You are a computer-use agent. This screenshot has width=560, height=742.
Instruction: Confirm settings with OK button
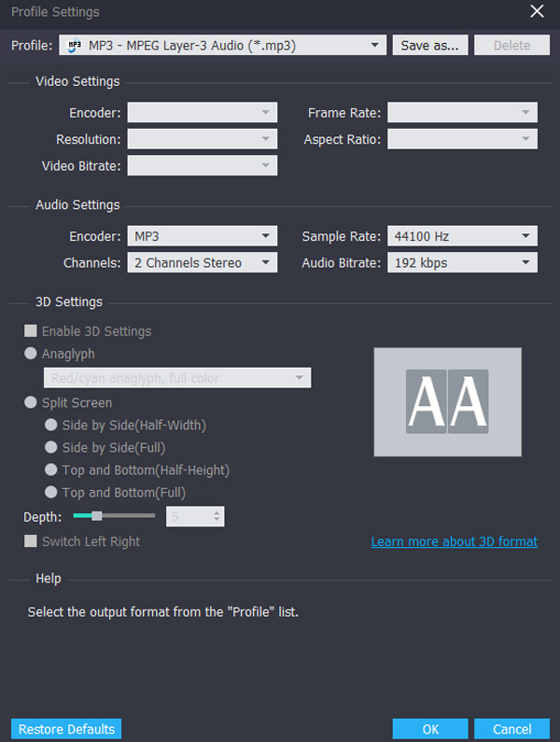tap(430, 729)
